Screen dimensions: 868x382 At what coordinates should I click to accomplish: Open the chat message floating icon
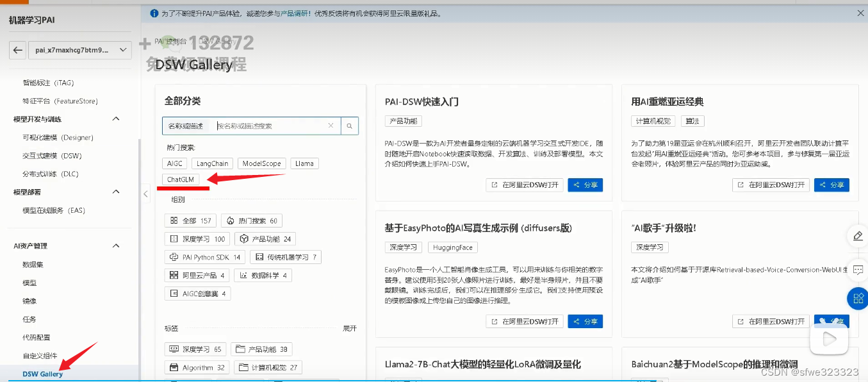[x=858, y=269]
